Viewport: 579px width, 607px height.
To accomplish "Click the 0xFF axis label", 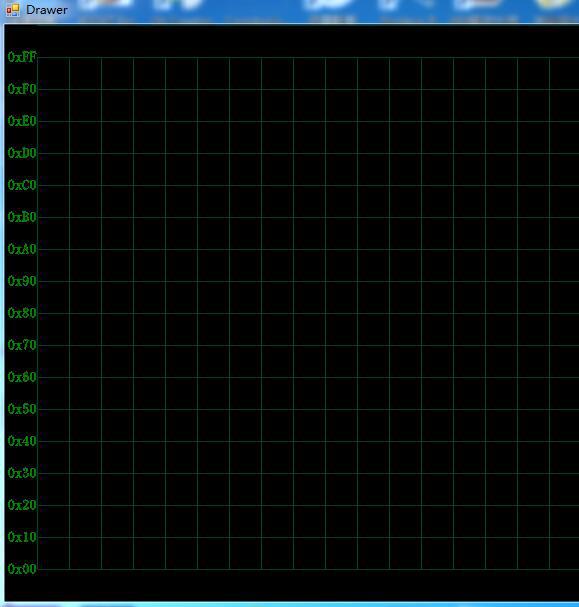I will pos(22,57).
